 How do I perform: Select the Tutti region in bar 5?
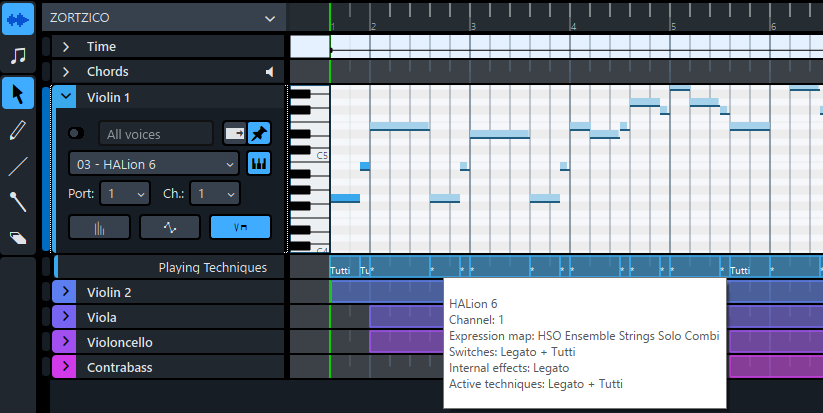pyautogui.click(x=750, y=267)
